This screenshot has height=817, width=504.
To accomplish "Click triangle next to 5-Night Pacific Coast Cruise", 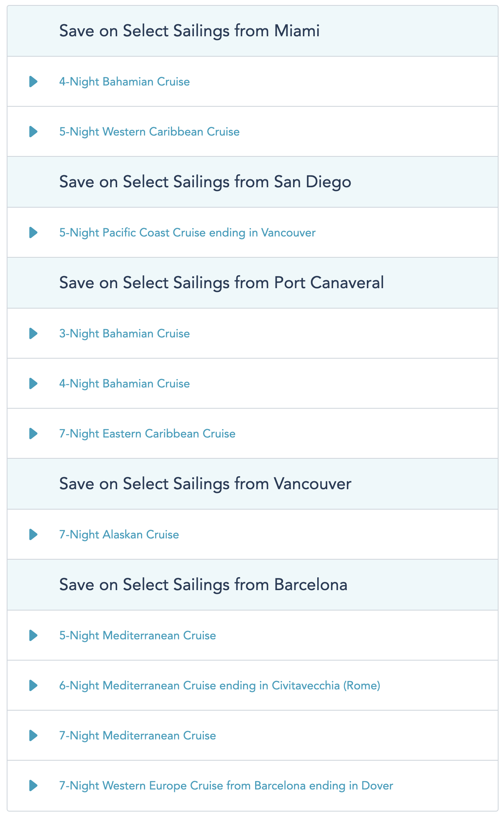I will coord(33,233).
